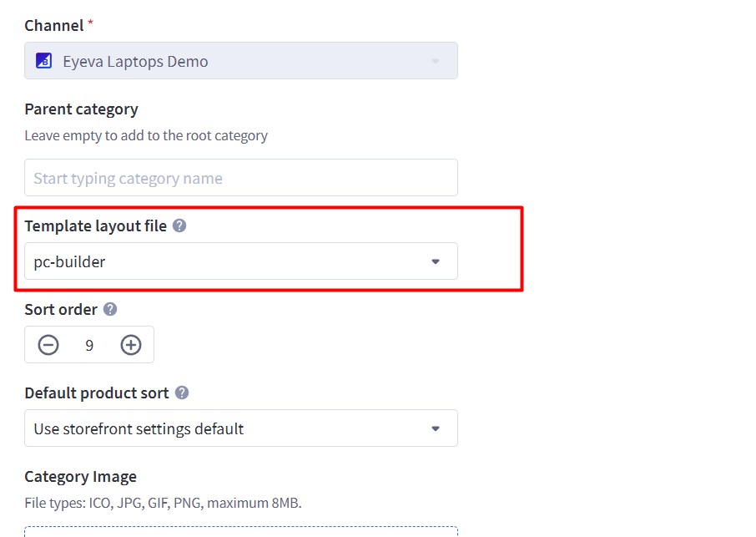Open Sort order help tooltip icon
The image size is (756, 537).
click(110, 309)
